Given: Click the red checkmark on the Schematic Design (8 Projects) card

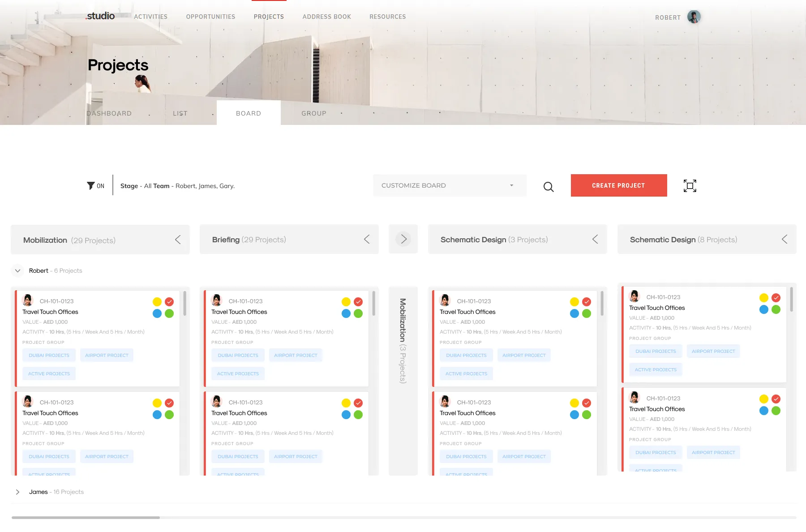Looking at the screenshot, I should point(776,297).
